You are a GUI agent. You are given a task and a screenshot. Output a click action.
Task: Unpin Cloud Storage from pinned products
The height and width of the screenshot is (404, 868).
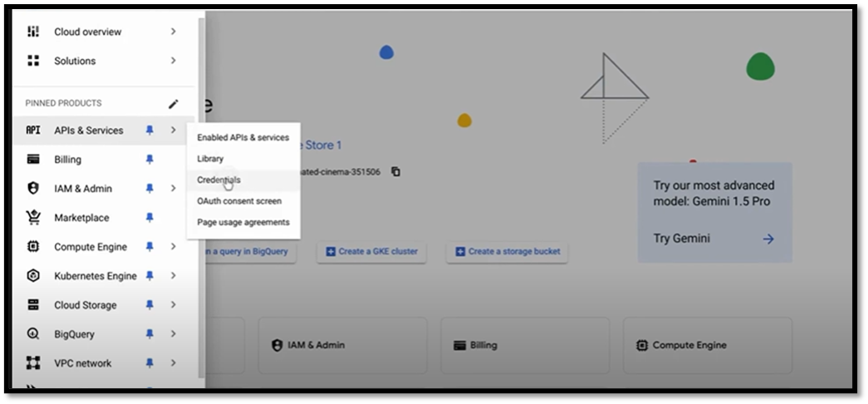tap(149, 305)
